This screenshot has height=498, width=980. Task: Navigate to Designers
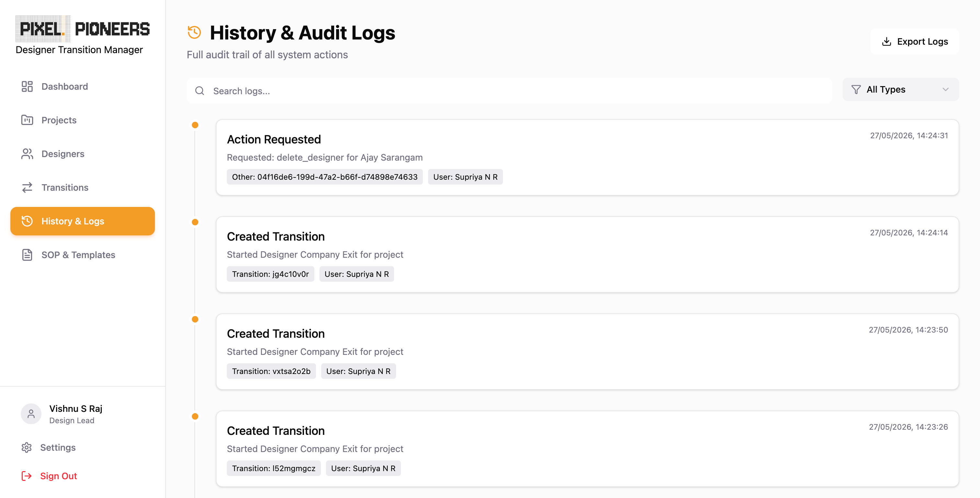click(x=83, y=154)
